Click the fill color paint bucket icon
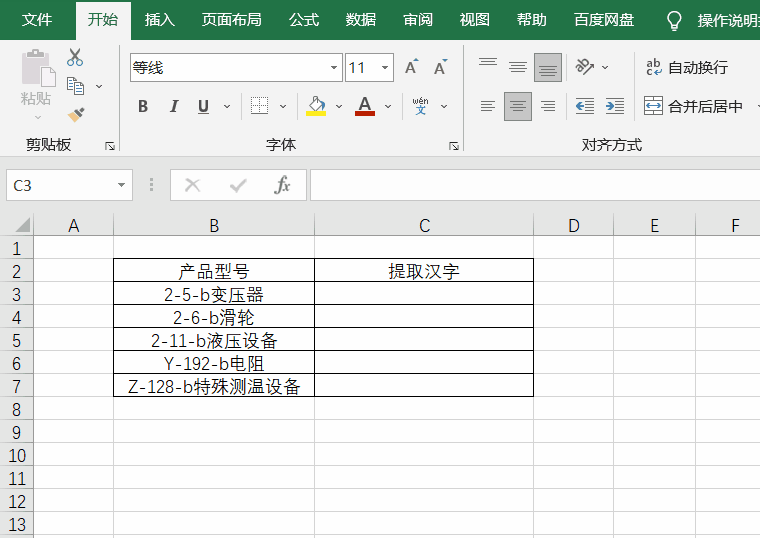The height and width of the screenshot is (538, 760). click(x=316, y=106)
